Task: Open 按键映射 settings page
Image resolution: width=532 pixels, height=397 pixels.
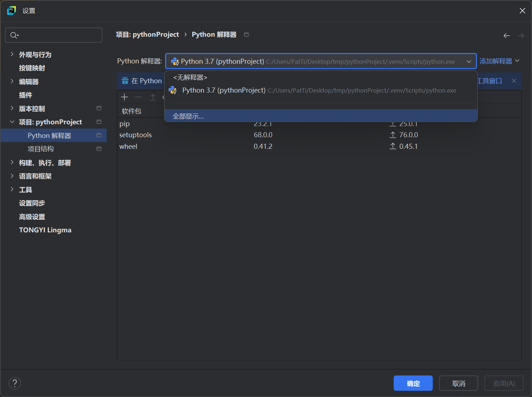Action: coord(32,68)
